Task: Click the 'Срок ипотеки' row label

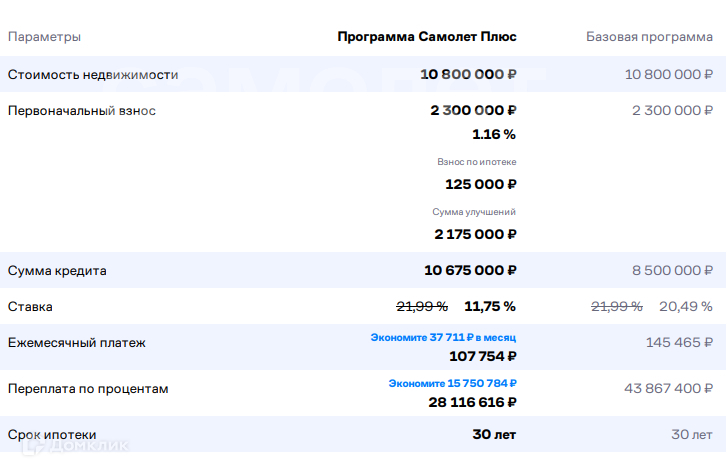Action: click(52, 434)
